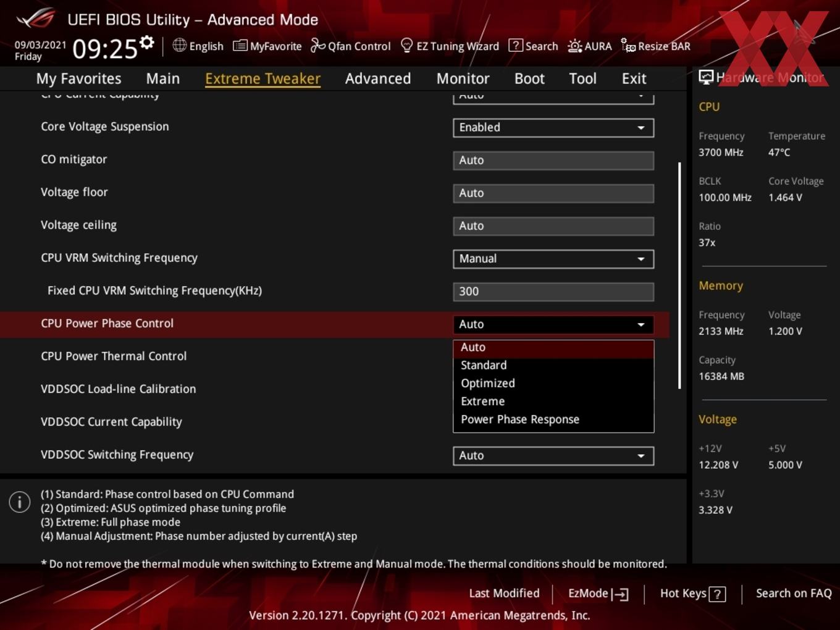Click the Search question mark icon

(x=515, y=46)
